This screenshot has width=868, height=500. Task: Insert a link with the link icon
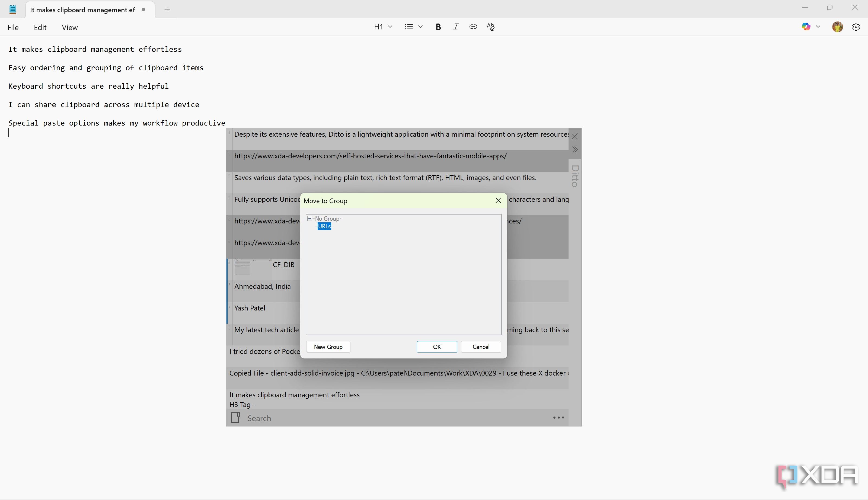tap(473, 27)
